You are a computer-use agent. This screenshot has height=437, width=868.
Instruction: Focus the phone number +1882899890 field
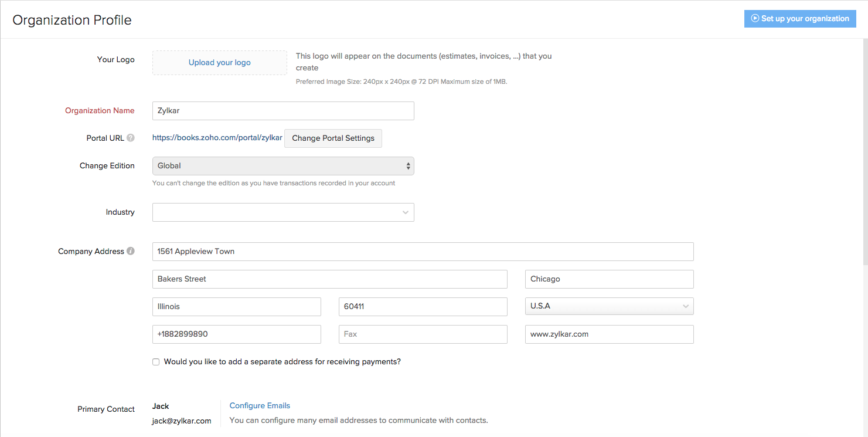pyautogui.click(x=236, y=334)
